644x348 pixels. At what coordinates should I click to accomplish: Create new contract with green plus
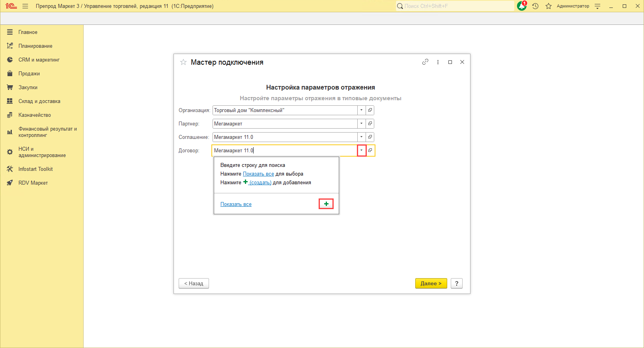[326, 204]
